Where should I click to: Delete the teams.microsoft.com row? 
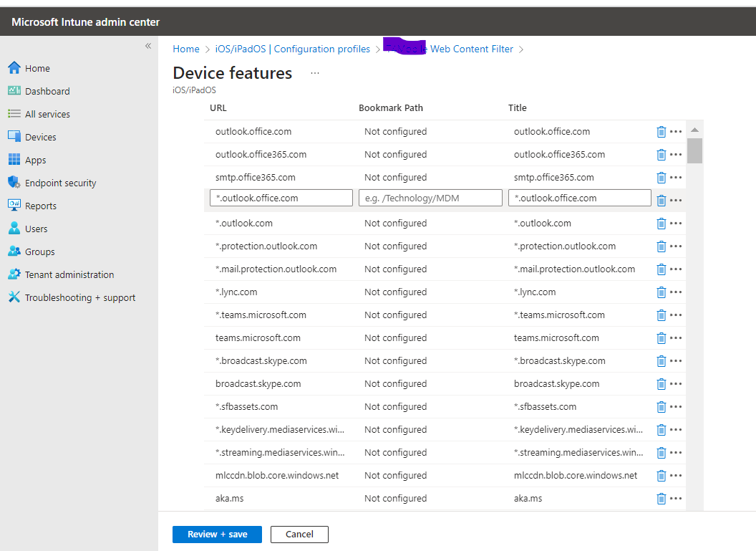click(661, 338)
